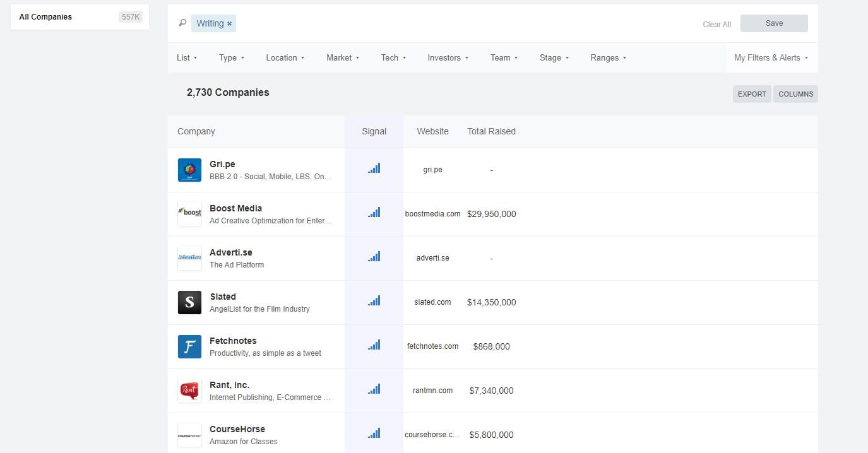Click the $7,340,000 raised value
This screenshot has width=868, height=453.
point(491,391)
